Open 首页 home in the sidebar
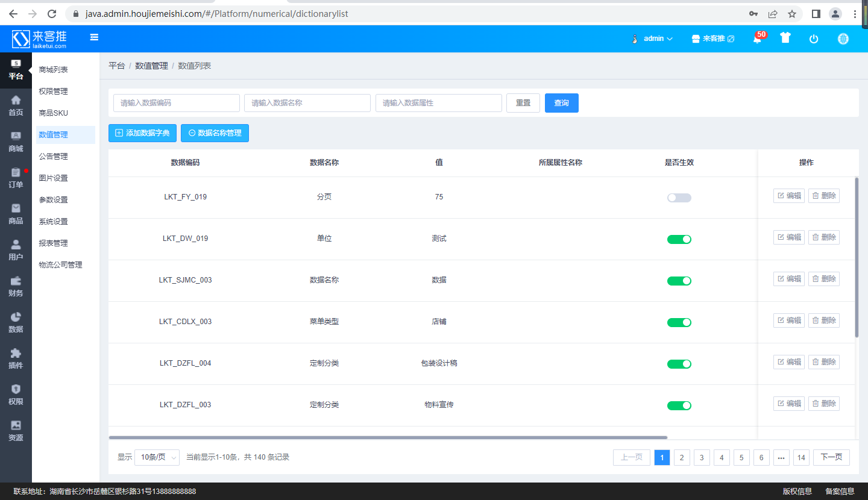Viewport: 868px width, 500px height. 16,105
